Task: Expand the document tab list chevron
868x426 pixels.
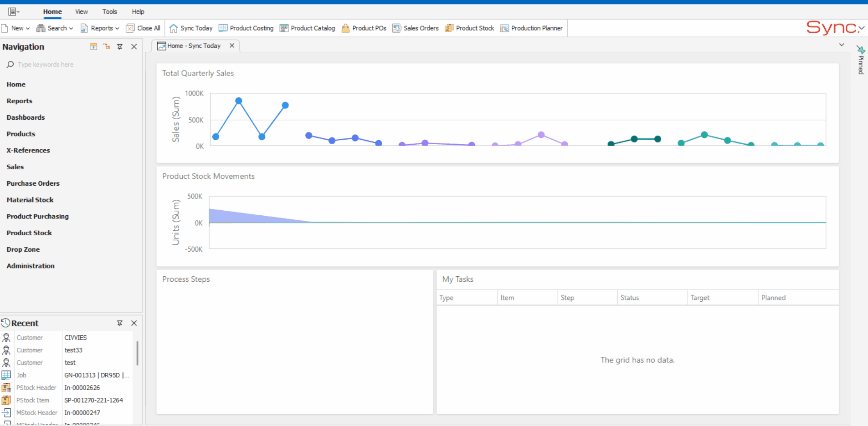Action: click(842, 45)
